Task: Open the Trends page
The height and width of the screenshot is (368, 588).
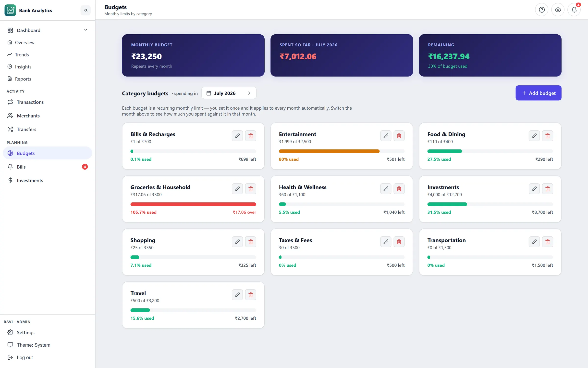Action: point(47,54)
